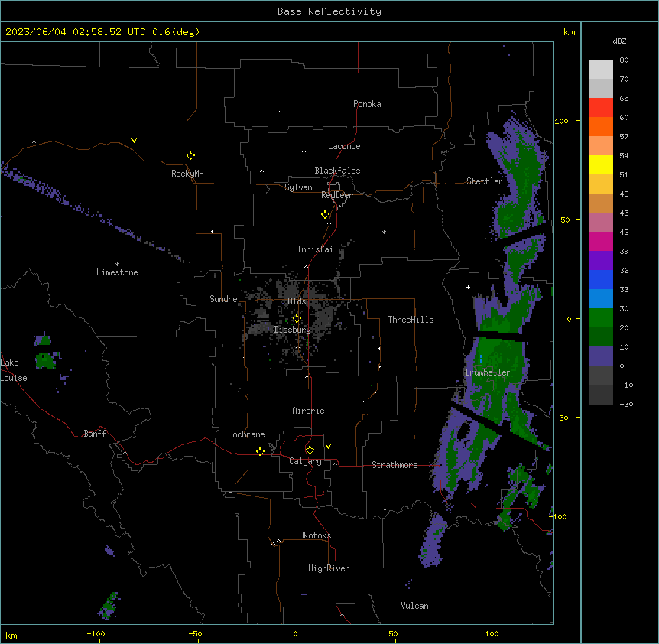Screen dimensions: 659x644
Task: Select the white asterisk marker east of Innisfail
Action: pos(384,232)
